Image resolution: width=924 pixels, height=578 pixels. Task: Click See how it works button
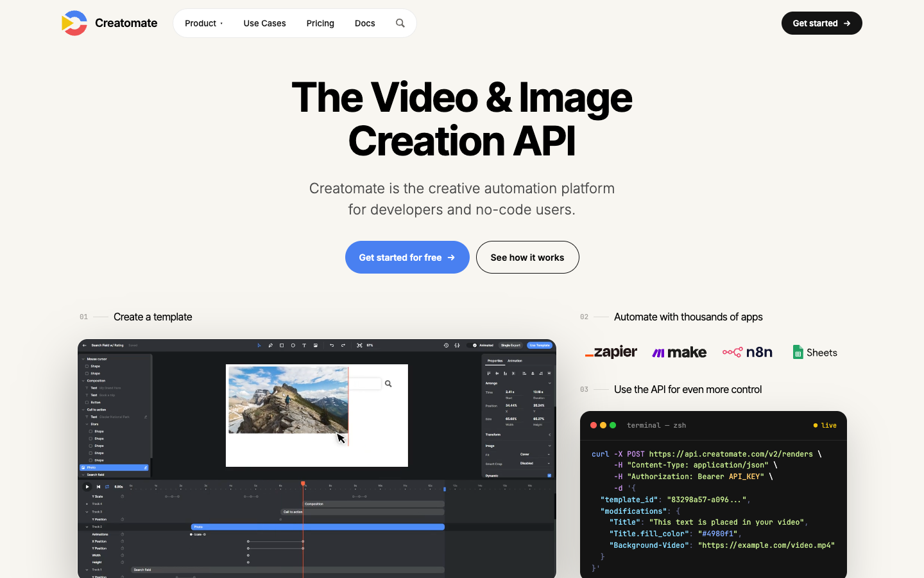pos(527,257)
